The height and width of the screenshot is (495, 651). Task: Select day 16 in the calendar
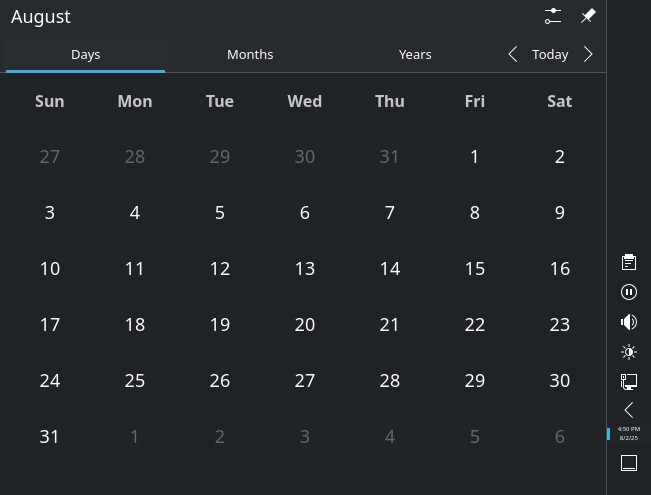(x=559, y=269)
